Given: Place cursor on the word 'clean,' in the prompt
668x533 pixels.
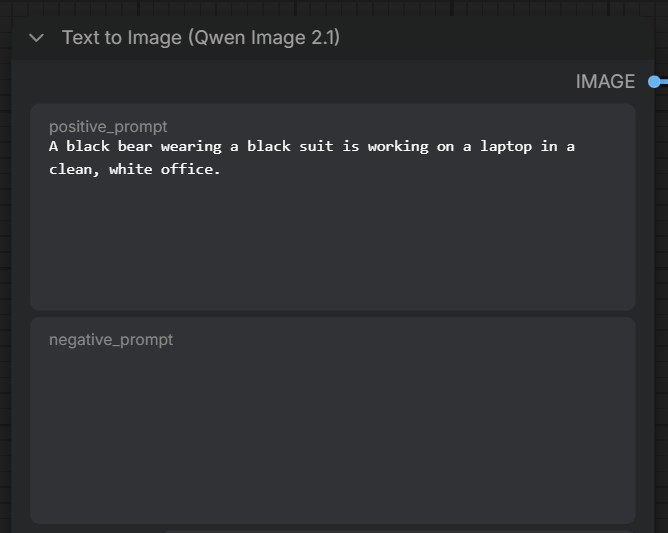Looking at the screenshot, I should coord(74,170).
